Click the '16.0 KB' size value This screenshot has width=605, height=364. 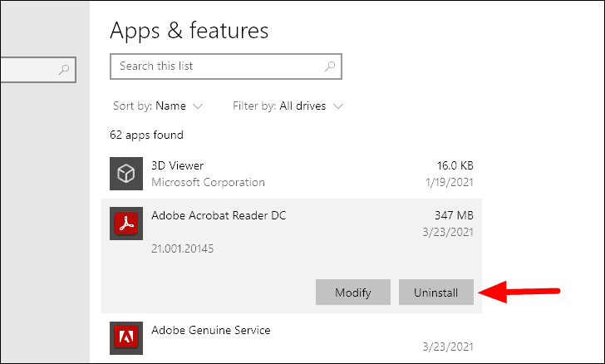pyautogui.click(x=455, y=165)
